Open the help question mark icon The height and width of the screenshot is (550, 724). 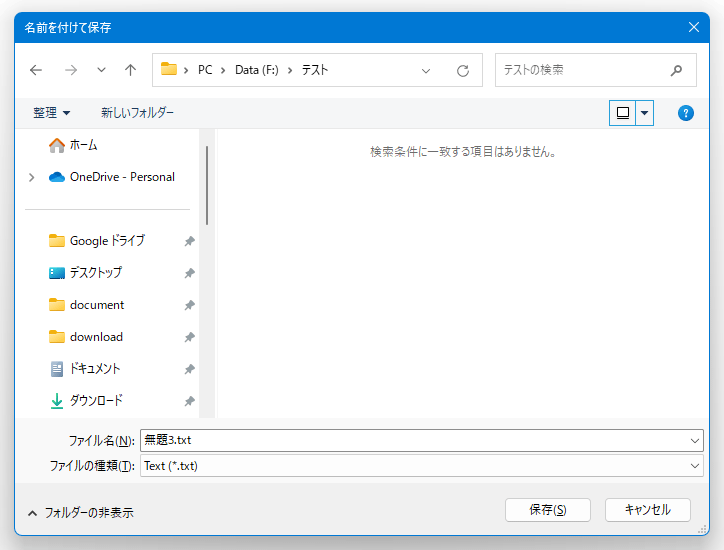pos(685,113)
